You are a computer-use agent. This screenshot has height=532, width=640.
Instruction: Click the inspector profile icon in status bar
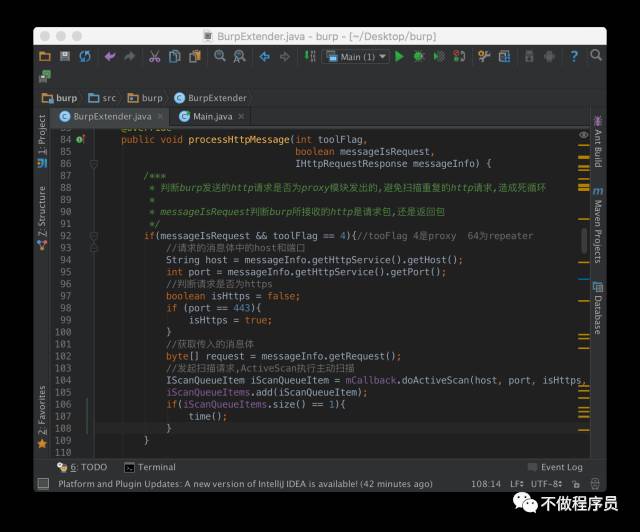tap(596, 484)
